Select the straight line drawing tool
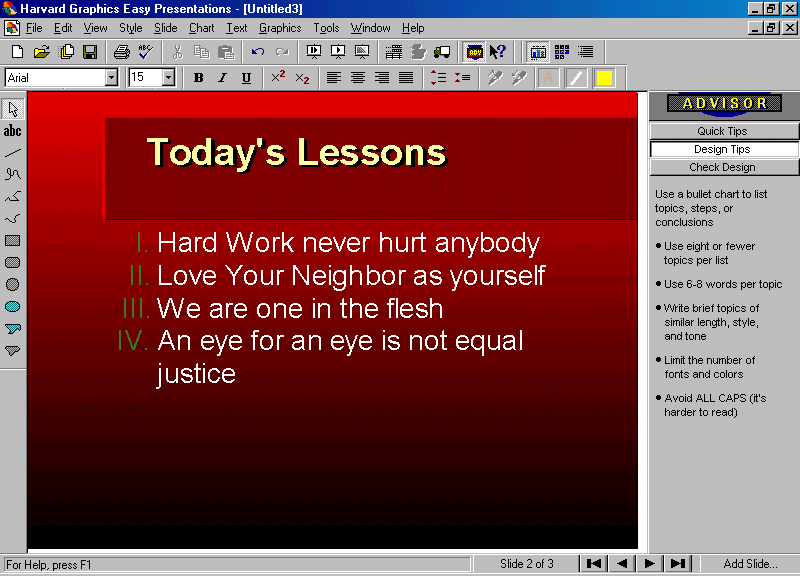 pos(13,153)
